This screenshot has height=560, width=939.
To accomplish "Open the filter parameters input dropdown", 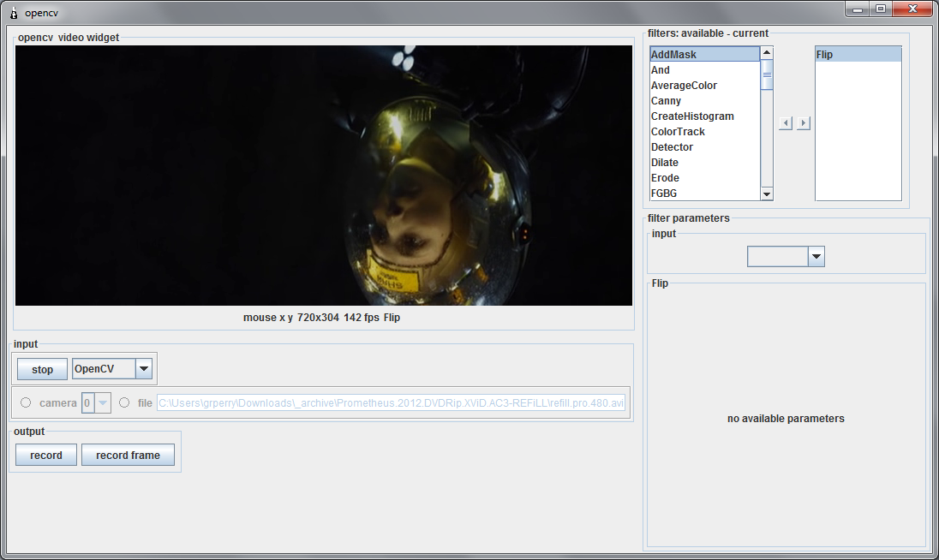I will [x=816, y=257].
